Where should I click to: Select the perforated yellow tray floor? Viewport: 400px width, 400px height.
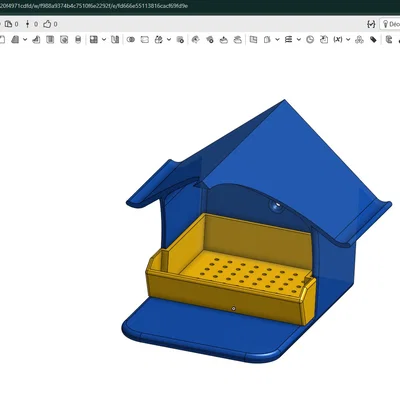click(247, 272)
